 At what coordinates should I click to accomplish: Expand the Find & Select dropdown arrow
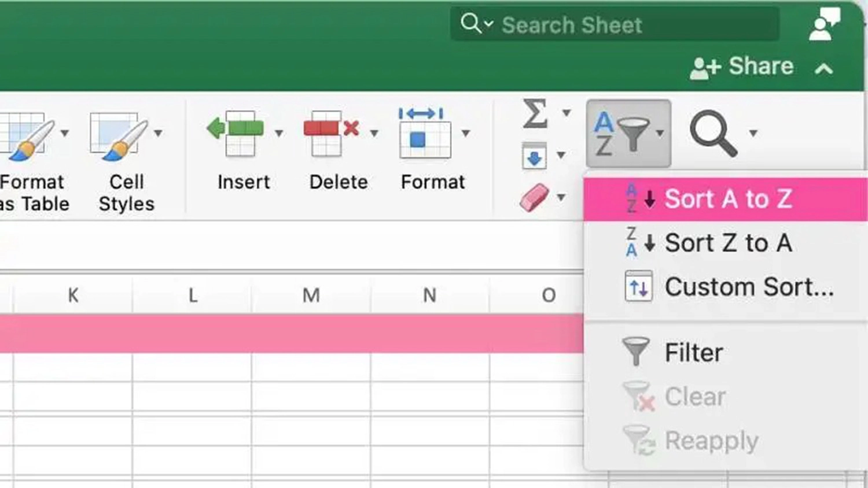pyautogui.click(x=753, y=134)
